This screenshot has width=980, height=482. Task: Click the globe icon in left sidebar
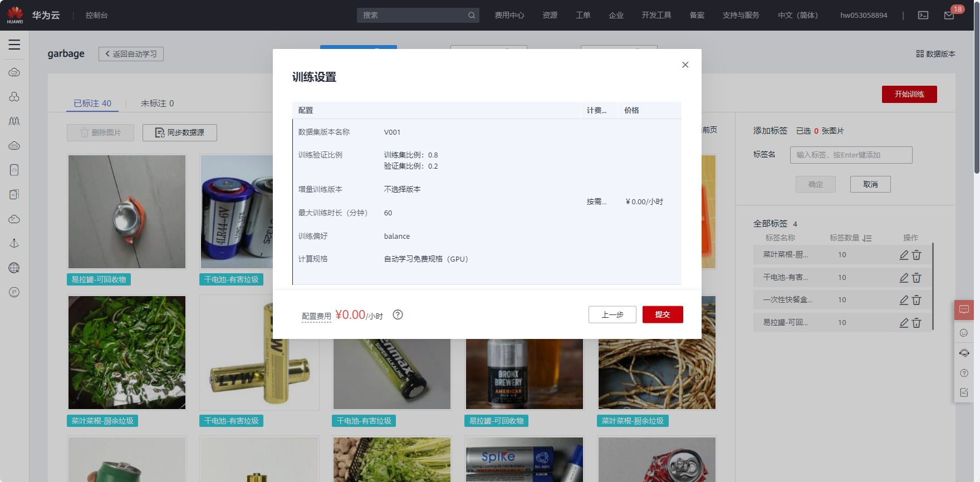click(14, 268)
